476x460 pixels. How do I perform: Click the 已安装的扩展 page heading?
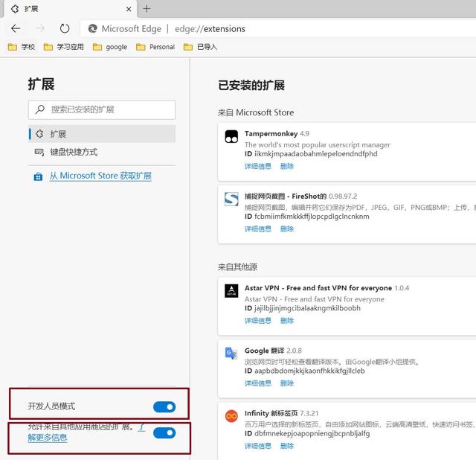[x=251, y=86]
